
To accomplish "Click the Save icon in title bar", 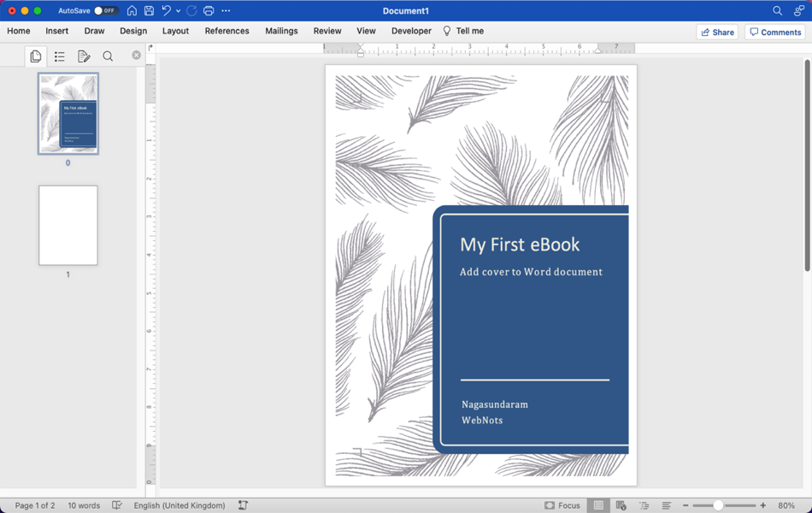I will click(x=149, y=11).
